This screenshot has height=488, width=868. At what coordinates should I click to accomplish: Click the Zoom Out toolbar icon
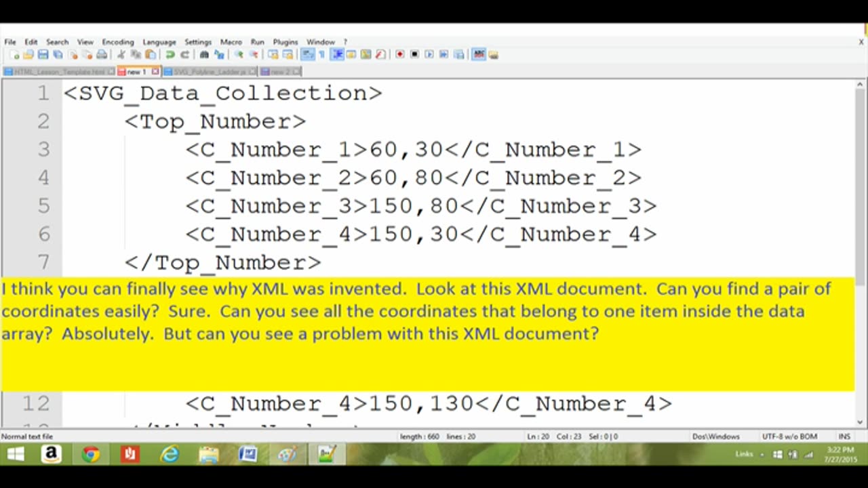[254, 55]
